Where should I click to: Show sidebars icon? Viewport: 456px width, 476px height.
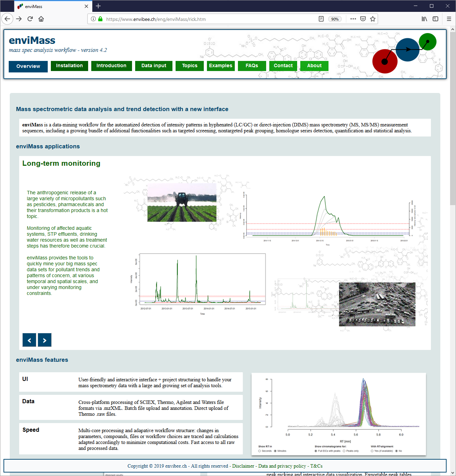tap(435, 19)
